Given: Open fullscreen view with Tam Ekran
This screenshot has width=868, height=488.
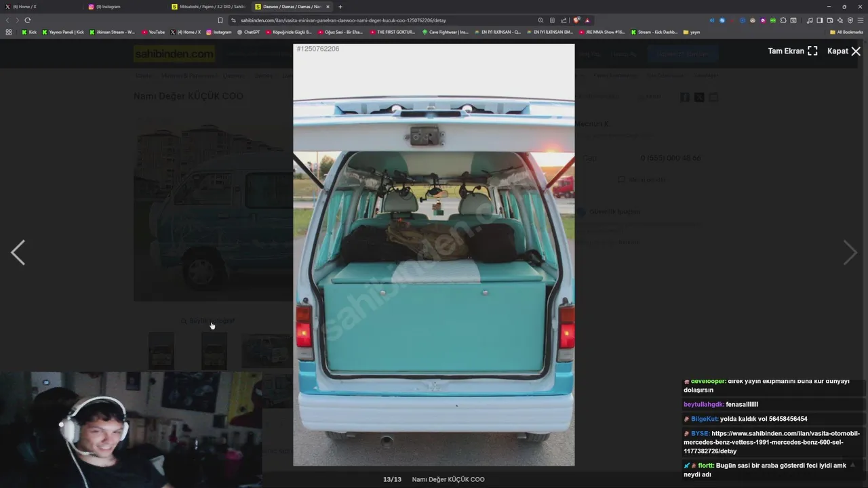Looking at the screenshot, I should pyautogui.click(x=793, y=51).
